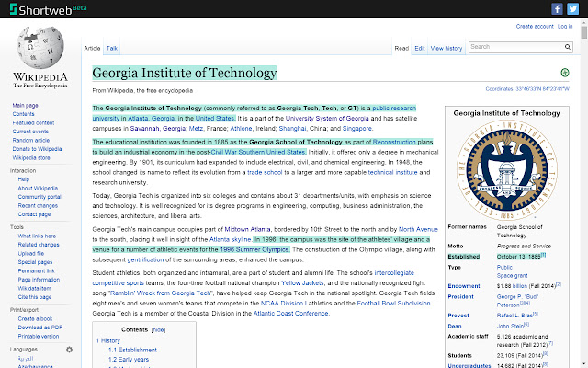Open Provost link in infobox
Screen dimensions: 588x368
click(458, 316)
